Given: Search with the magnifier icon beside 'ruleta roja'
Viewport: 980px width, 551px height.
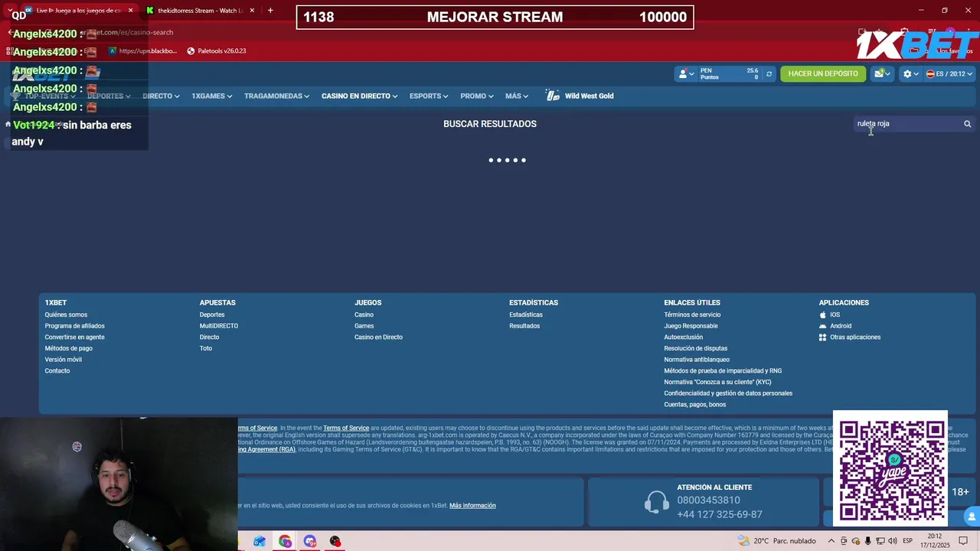Looking at the screenshot, I should (x=967, y=124).
